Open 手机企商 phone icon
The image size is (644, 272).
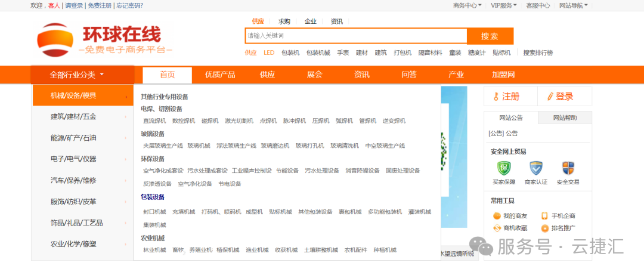point(544,216)
